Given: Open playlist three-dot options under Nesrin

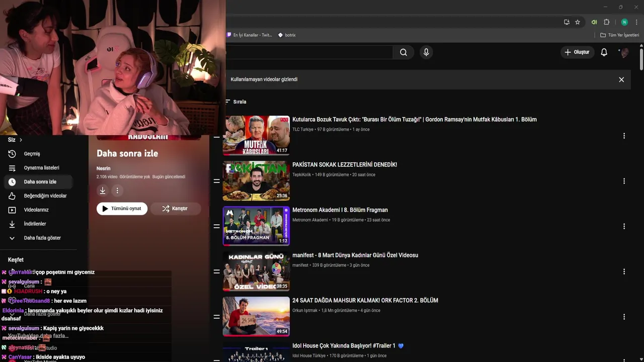Looking at the screenshot, I should tap(117, 191).
